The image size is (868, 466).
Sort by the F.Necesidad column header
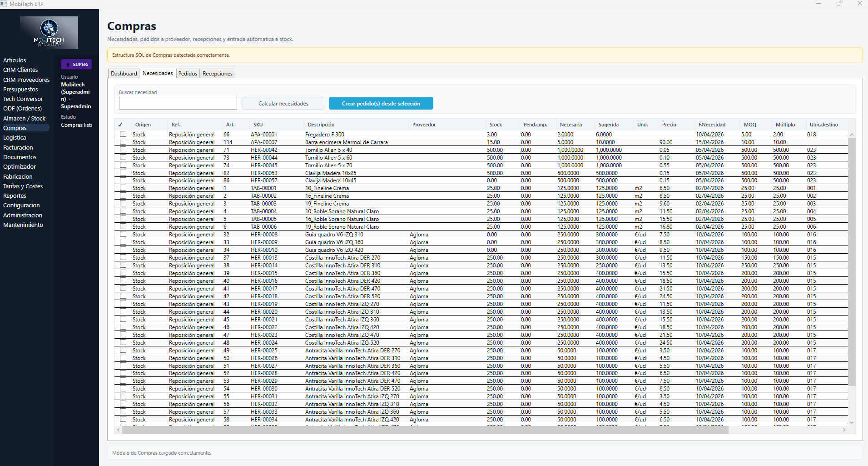coord(712,125)
